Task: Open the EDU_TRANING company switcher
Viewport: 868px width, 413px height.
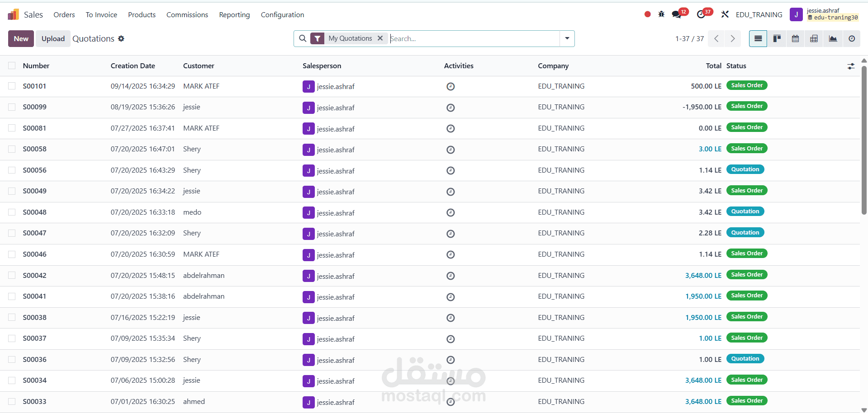Action: (759, 14)
